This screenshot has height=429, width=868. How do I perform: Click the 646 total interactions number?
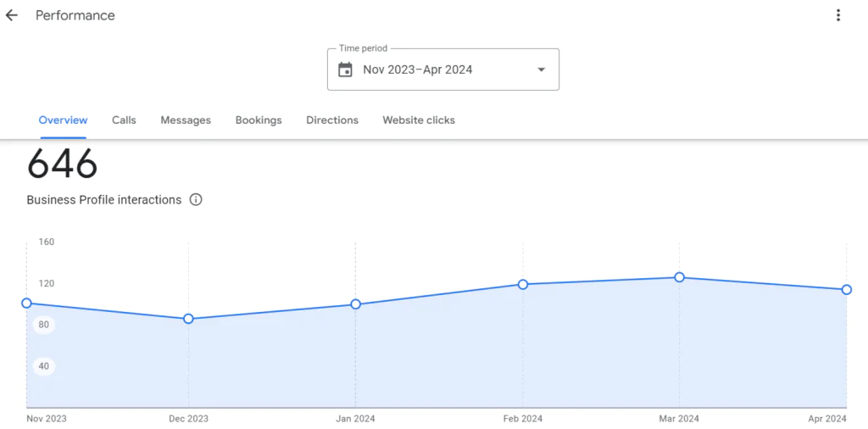[x=63, y=164]
